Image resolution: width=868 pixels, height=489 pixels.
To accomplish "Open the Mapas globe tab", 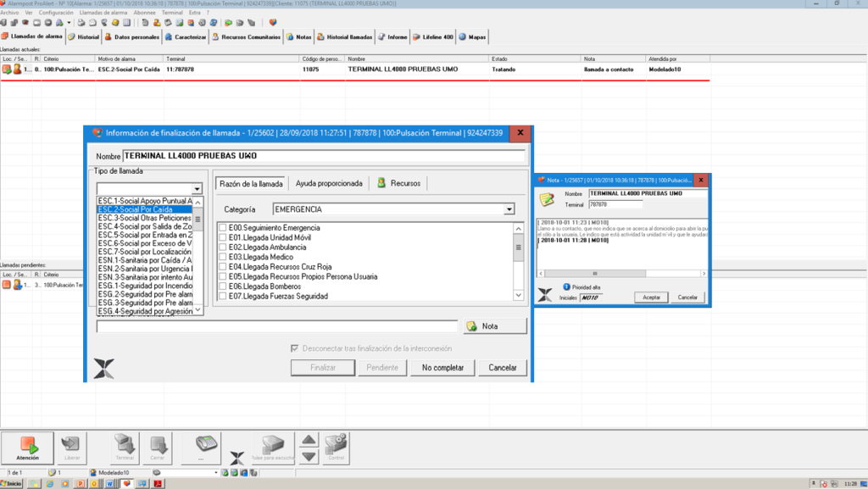I will click(473, 37).
